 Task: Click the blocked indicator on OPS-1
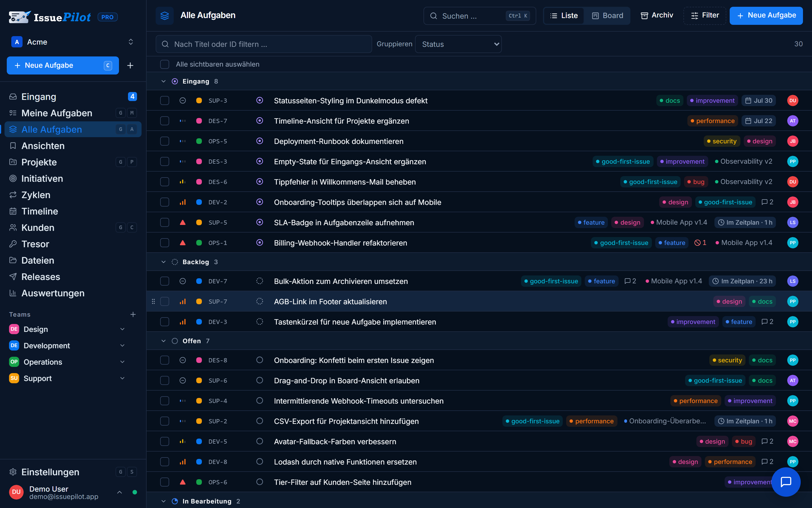(x=700, y=243)
